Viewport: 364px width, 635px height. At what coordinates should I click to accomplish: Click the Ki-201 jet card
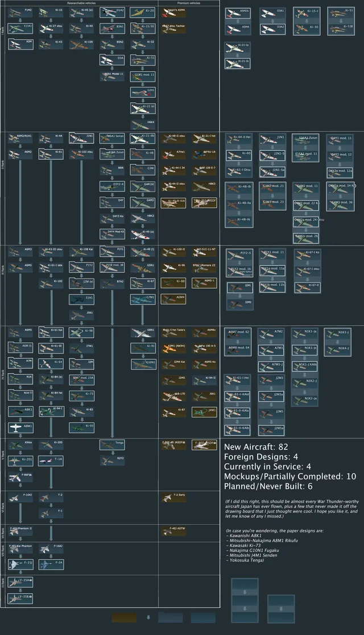[x=20, y=461]
